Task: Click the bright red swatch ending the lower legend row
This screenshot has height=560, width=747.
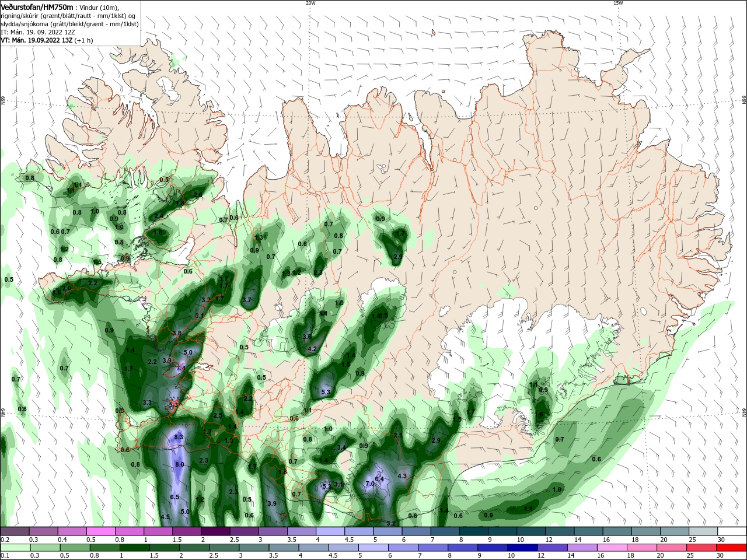Action: [732, 548]
